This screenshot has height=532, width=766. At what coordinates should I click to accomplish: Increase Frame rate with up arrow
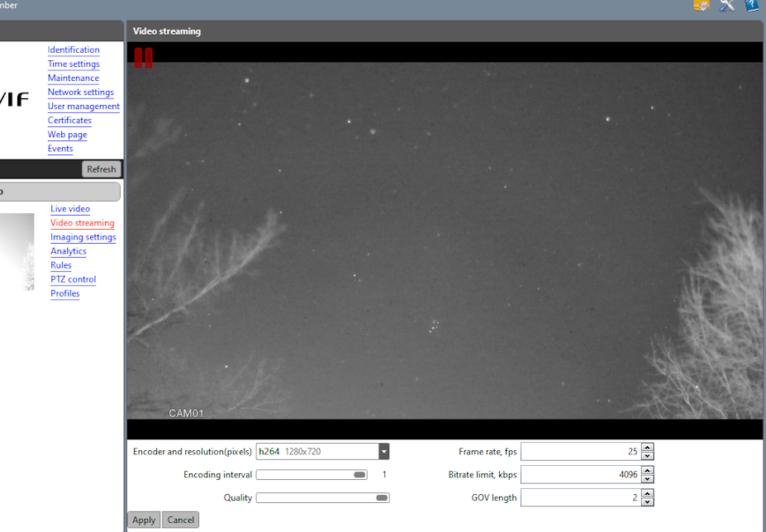[647, 448]
